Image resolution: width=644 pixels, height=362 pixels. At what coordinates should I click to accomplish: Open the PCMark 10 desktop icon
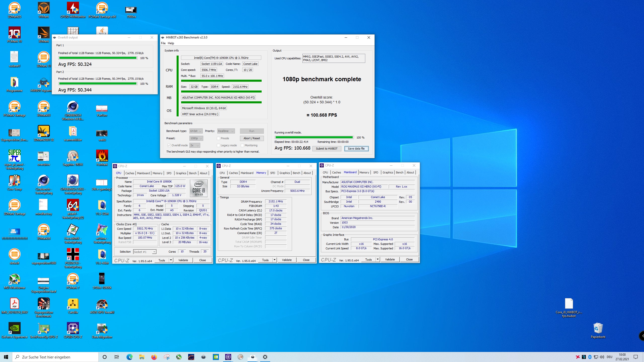(15, 35)
